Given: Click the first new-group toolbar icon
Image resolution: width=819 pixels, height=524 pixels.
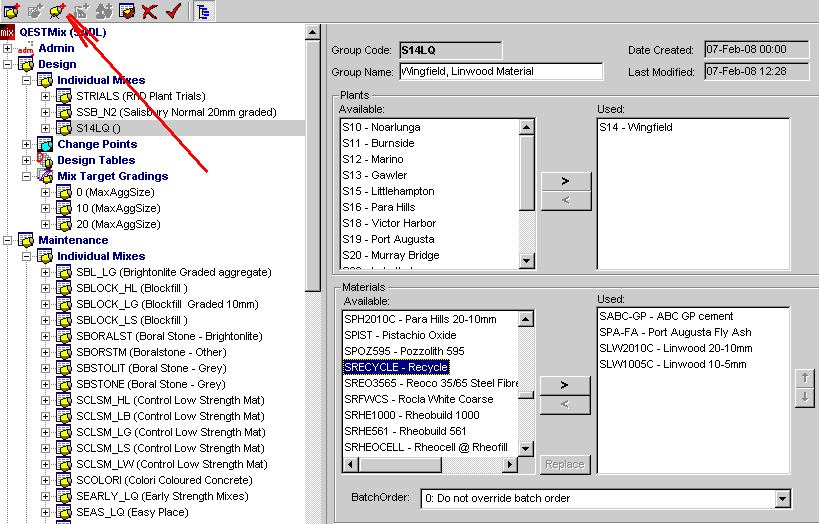Looking at the screenshot, I should tap(12, 11).
